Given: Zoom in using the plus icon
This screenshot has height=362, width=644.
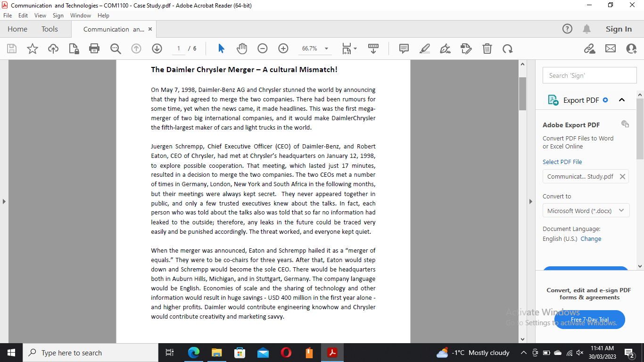Looking at the screenshot, I should [x=282, y=49].
